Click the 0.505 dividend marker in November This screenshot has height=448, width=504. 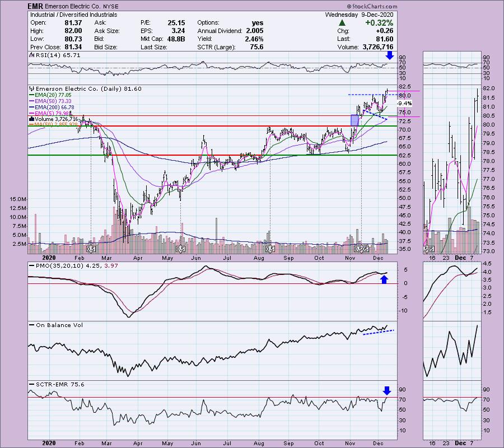361,249
